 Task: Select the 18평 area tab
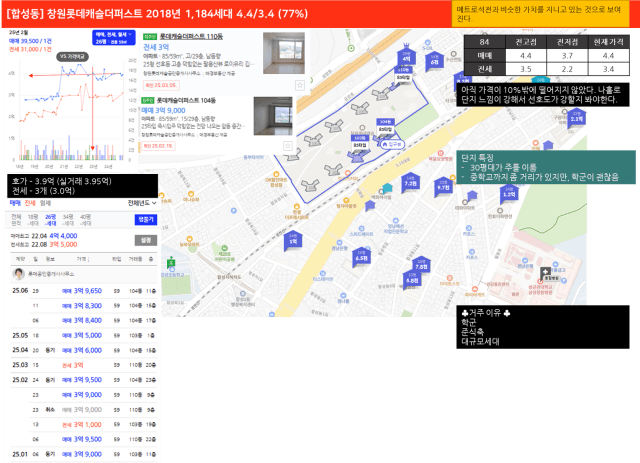33,220
